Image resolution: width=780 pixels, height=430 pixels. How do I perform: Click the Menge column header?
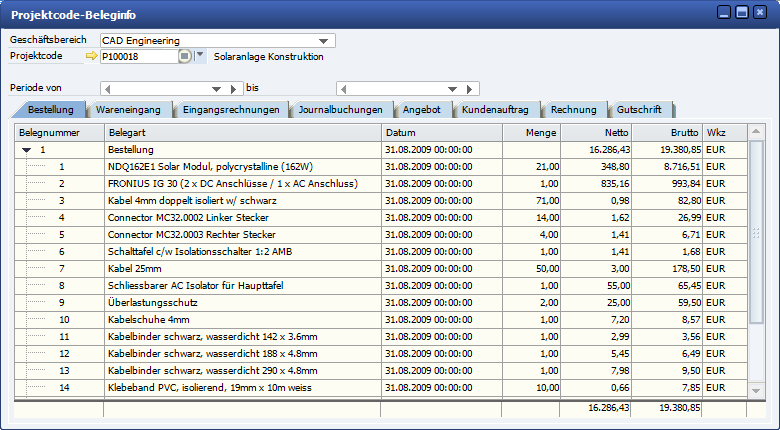[x=532, y=133]
